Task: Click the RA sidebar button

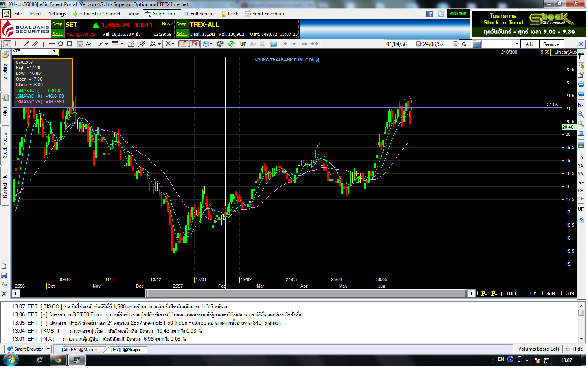Action: pos(581,166)
